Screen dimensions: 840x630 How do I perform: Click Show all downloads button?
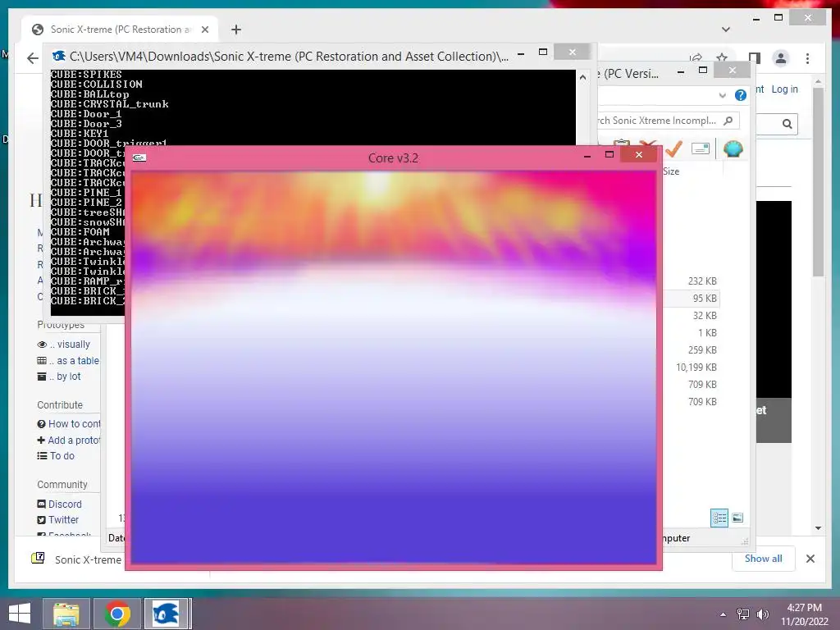coord(764,558)
